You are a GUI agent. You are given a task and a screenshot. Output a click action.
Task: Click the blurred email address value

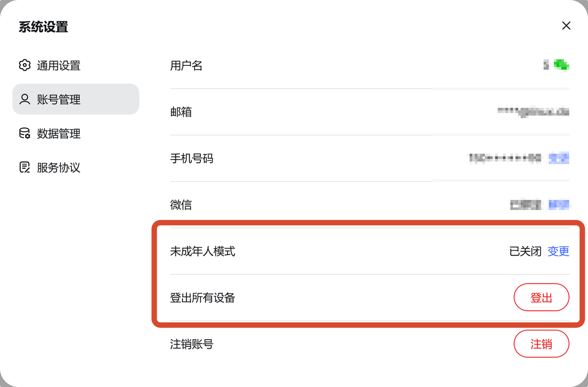tap(533, 112)
